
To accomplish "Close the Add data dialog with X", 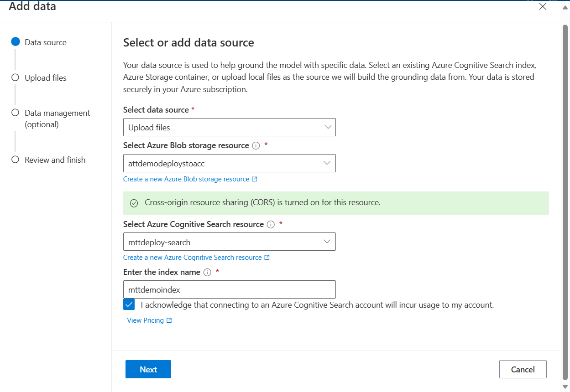I will pos(543,6).
